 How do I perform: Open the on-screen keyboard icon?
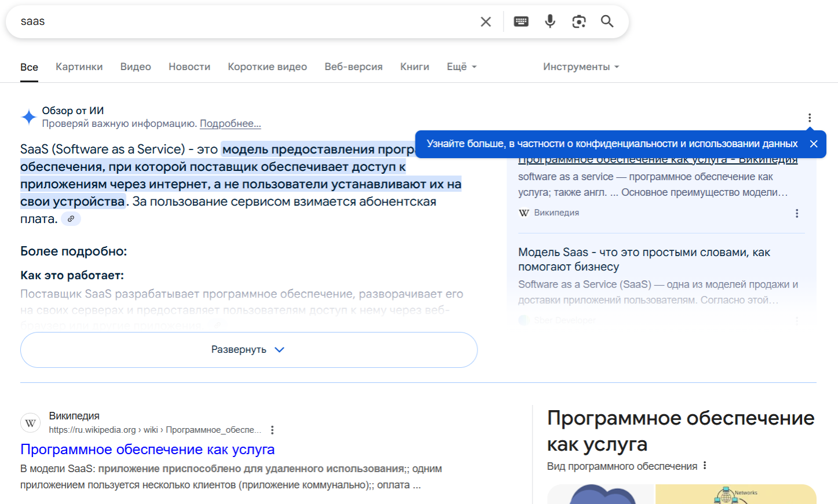point(521,21)
